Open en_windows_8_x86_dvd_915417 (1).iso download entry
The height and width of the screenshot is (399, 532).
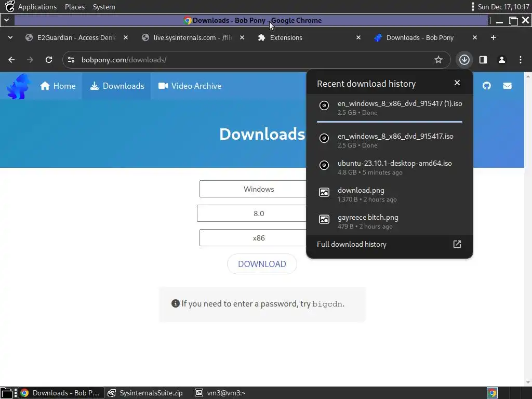390,108
